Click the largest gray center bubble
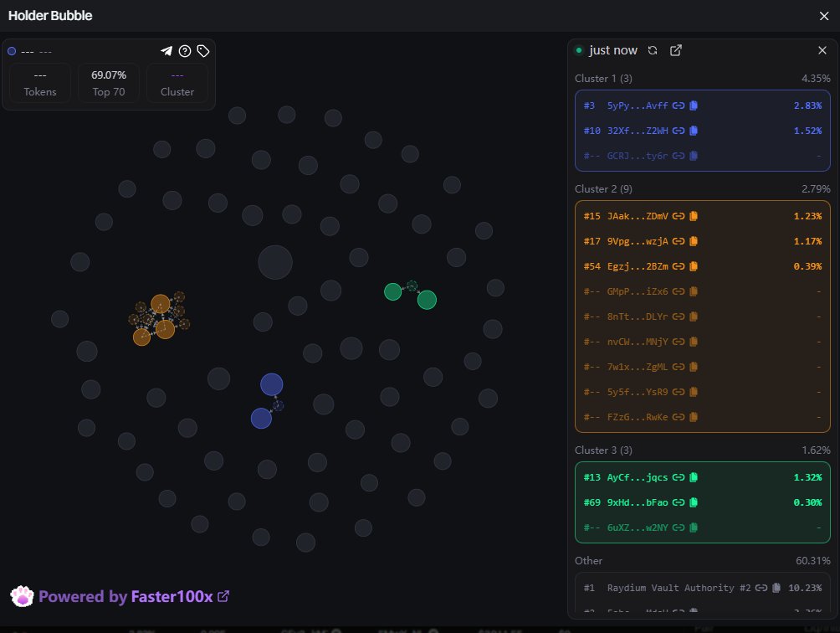The image size is (840, 633). [x=275, y=263]
